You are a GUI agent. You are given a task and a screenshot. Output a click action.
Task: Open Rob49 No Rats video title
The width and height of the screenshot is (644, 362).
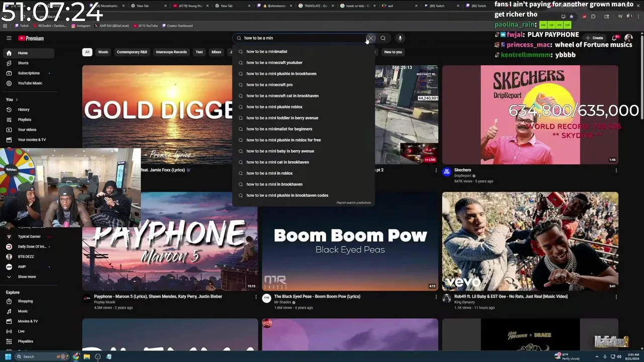511,296
